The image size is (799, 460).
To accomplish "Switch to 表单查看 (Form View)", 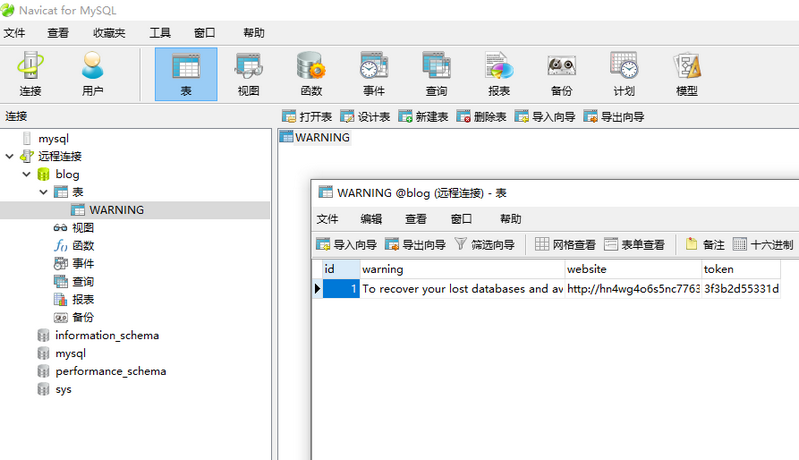I will click(x=634, y=245).
